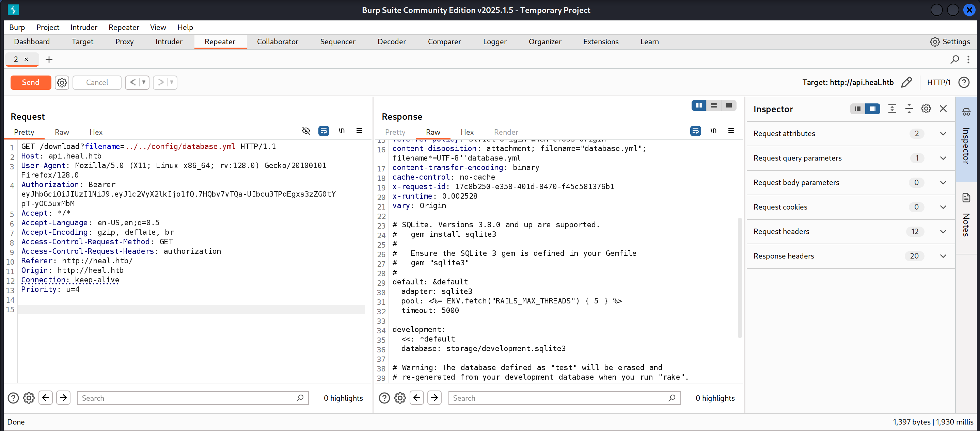Open the request editor hamburger menu
The height and width of the screenshot is (431, 980).
359,131
